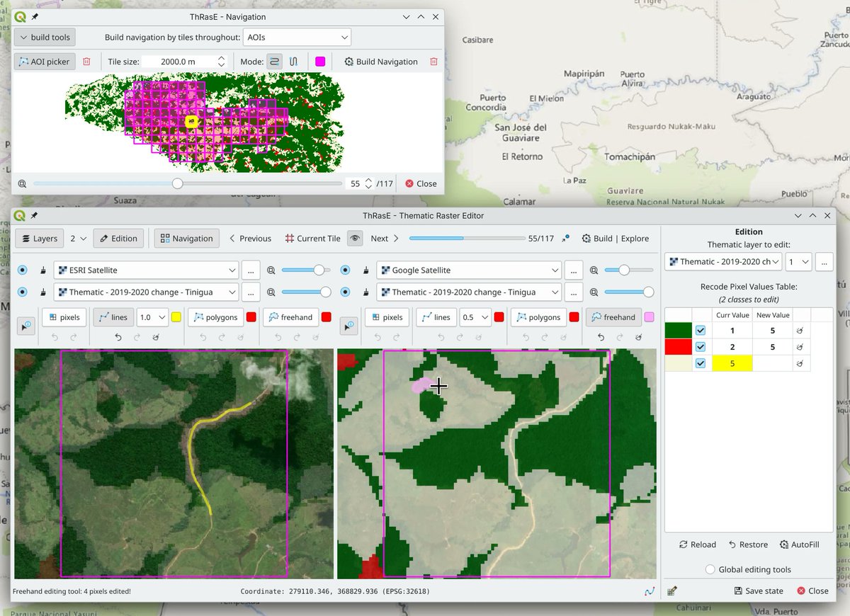Click the tile slider handle in Navigation window
This screenshot has height=616, width=850.
[178, 183]
